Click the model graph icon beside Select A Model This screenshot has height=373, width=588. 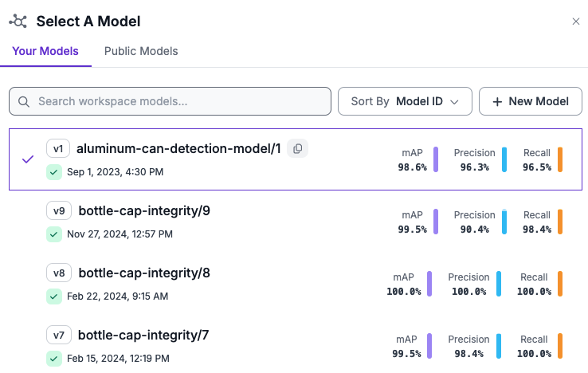tap(18, 22)
